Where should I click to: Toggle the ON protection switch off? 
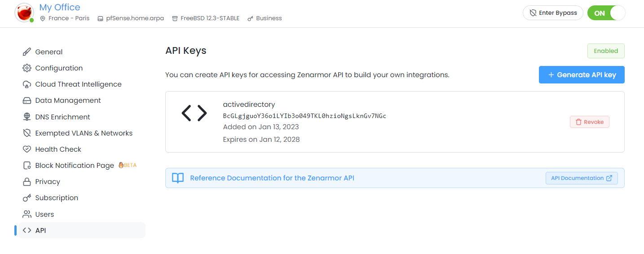606,13
